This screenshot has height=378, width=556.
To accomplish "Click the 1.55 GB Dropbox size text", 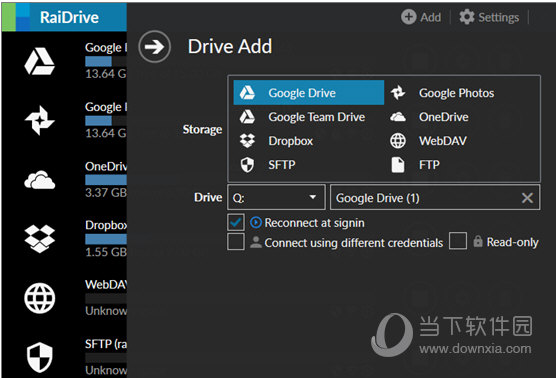I will 106,252.
